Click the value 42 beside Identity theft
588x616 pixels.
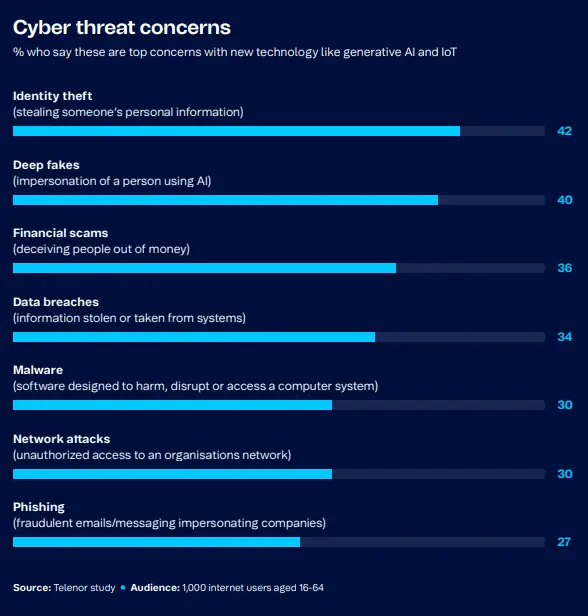564,131
